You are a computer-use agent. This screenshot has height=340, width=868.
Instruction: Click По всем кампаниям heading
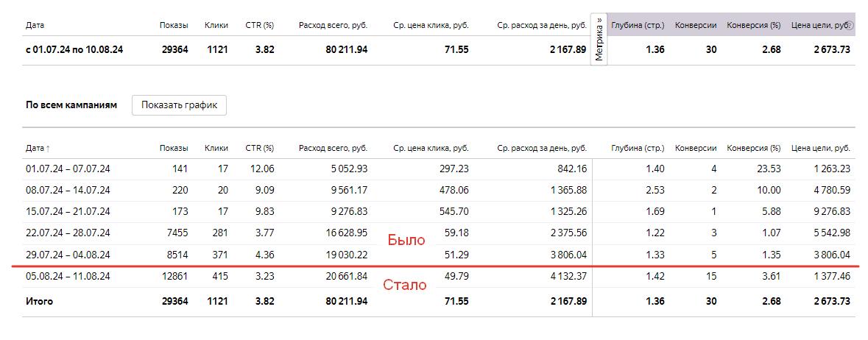click(x=71, y=105)
